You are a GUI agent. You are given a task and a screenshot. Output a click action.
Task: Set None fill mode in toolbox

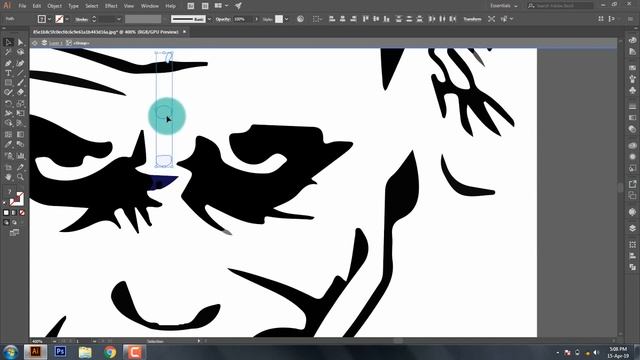point(22,213)
